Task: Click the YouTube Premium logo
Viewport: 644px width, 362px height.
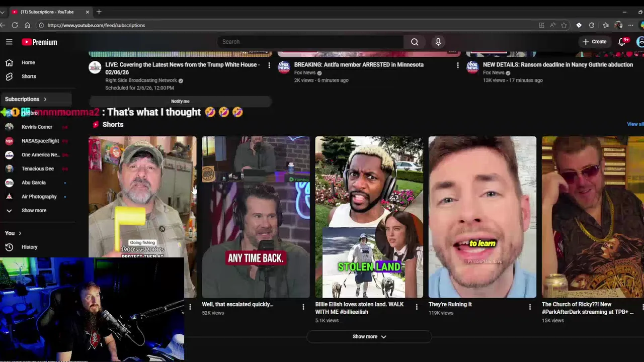Action: [x=40, y=42]
